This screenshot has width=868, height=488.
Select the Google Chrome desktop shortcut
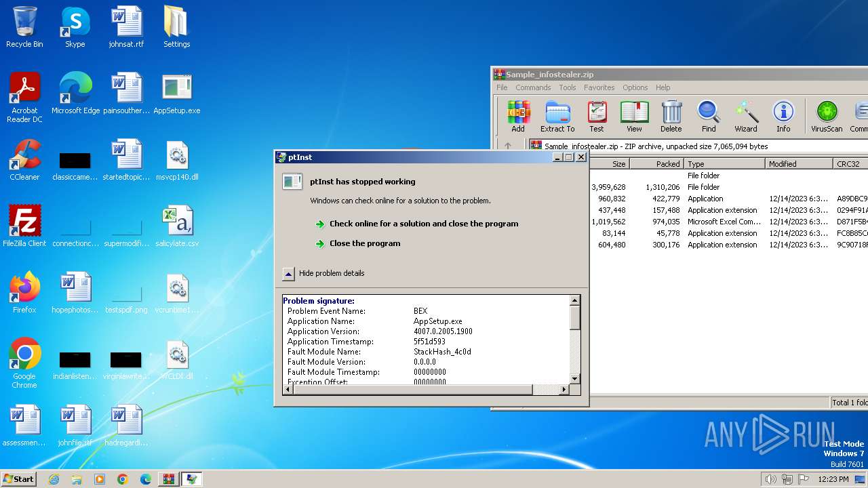24,363
